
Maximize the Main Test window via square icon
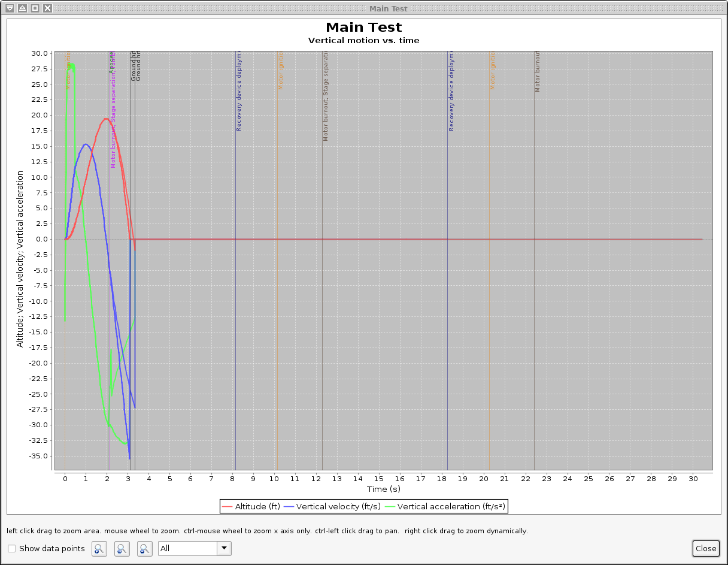point(34,8)
